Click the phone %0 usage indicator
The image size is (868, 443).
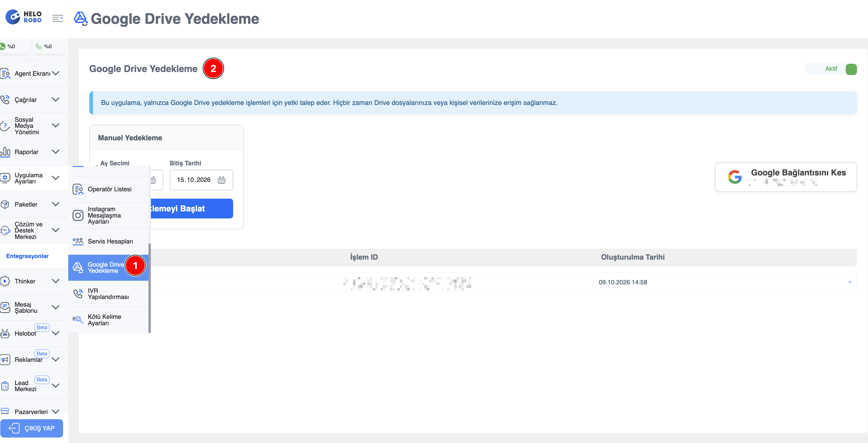point(44,46)
